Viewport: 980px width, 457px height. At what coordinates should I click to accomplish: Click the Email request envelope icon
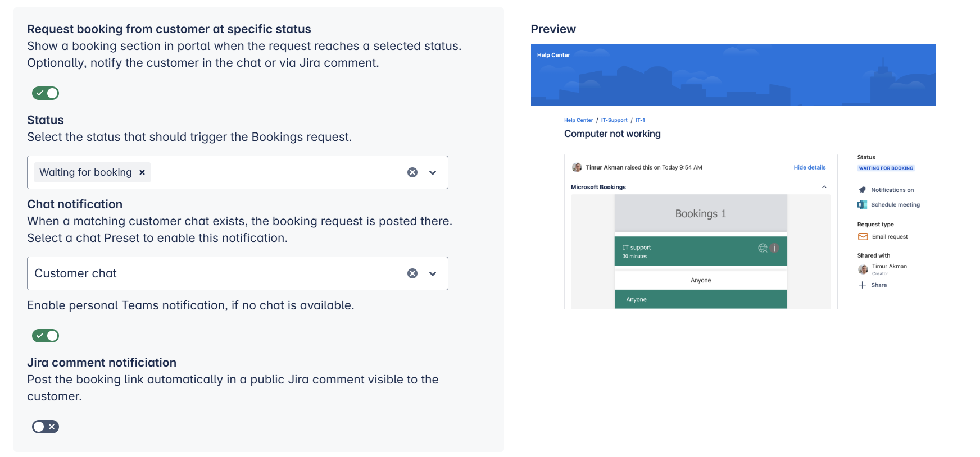(863, 237)
